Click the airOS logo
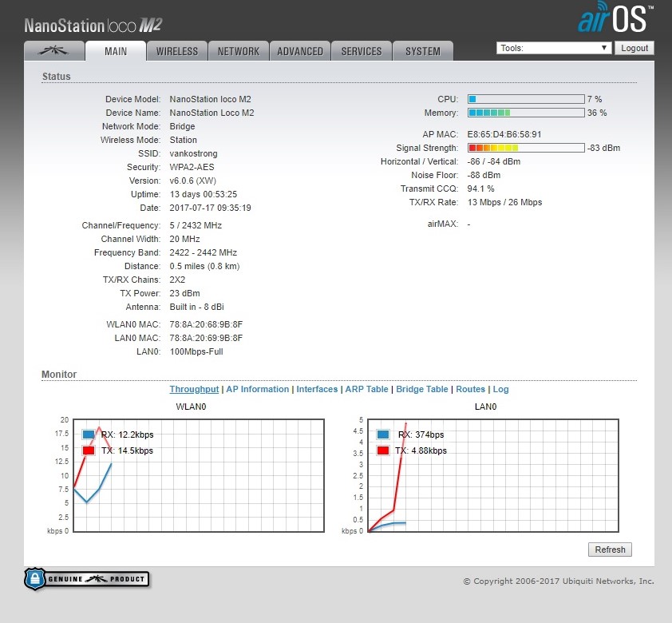The image size is (672, 623). [615, 18]
